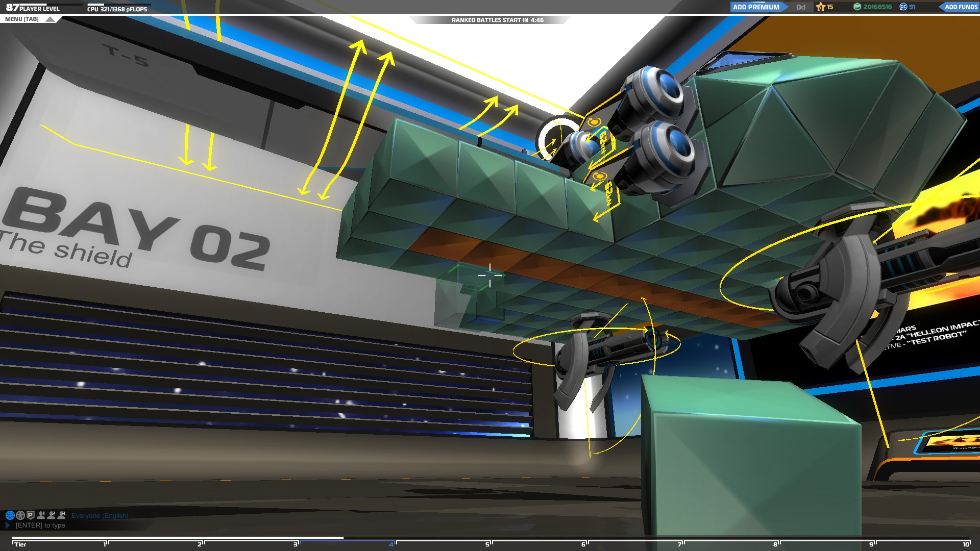Click the gold star rating icon
This screenshot has height=551, width=980.
821,7
